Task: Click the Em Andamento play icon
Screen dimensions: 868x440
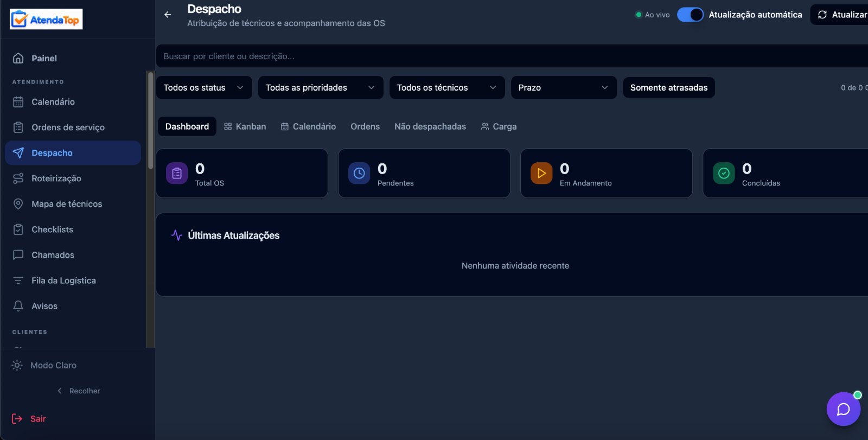Action: pos(541,173)
